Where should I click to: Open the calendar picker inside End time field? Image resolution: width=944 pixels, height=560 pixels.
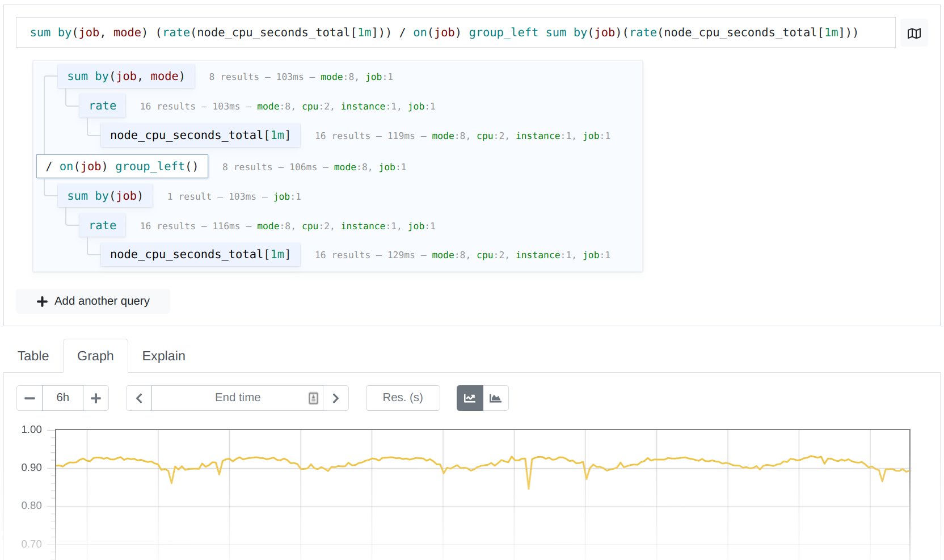tap(313, 398)
